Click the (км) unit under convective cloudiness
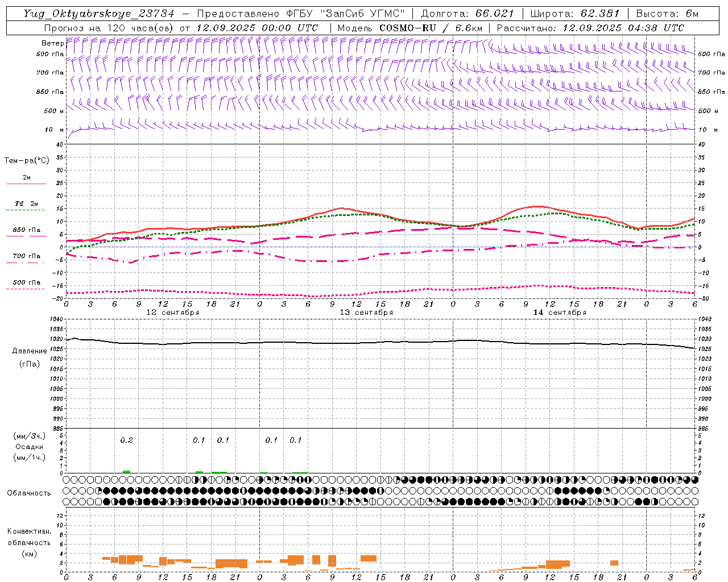The height and width of the screenshot is (582, 728). [29, 554]
